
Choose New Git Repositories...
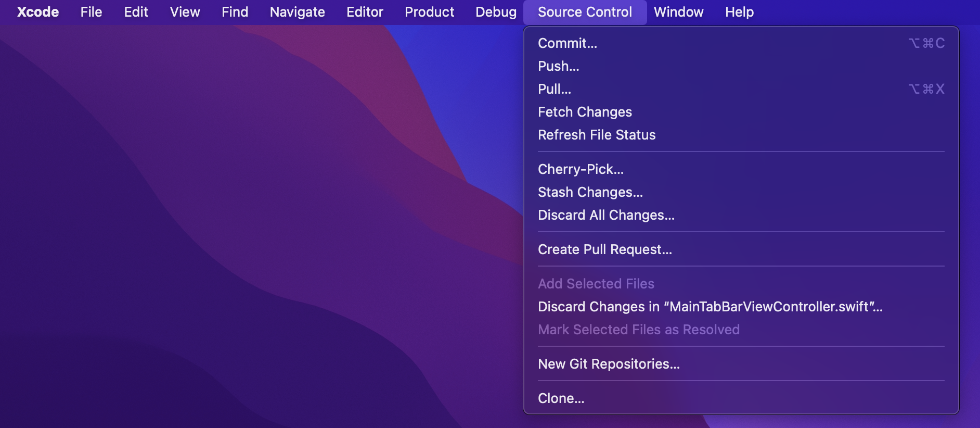click(x=741, y=364)
